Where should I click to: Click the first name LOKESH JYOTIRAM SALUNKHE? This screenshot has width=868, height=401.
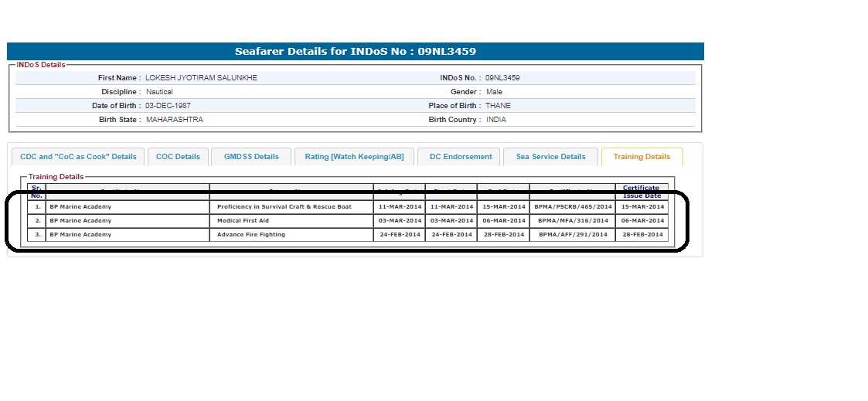coord(202,78)
